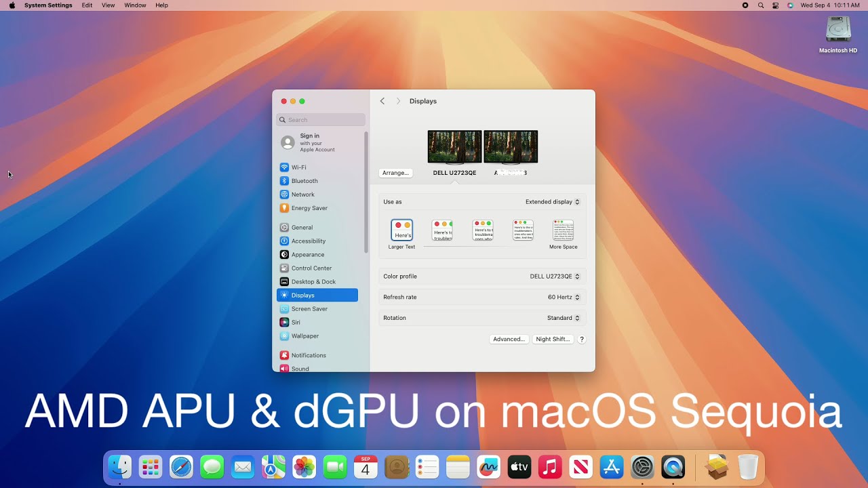Screen dimensions: 868x488
Task: Click the help question mark button
Action: tap(582, 339)
